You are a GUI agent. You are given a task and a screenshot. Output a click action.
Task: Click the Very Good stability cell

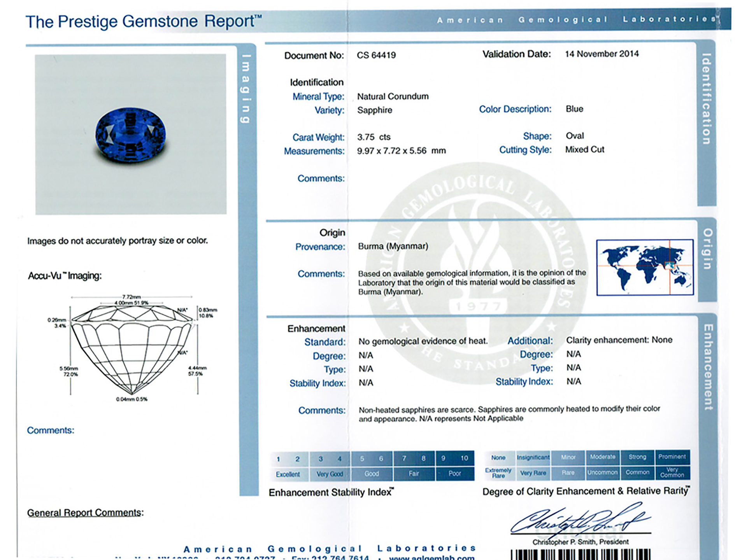[x=330, y=474]
